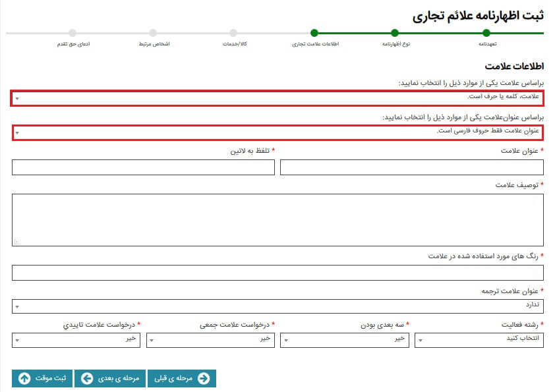
Task: Click the up-arrow icon on ثبت موقت
Action: pos(24,378)
